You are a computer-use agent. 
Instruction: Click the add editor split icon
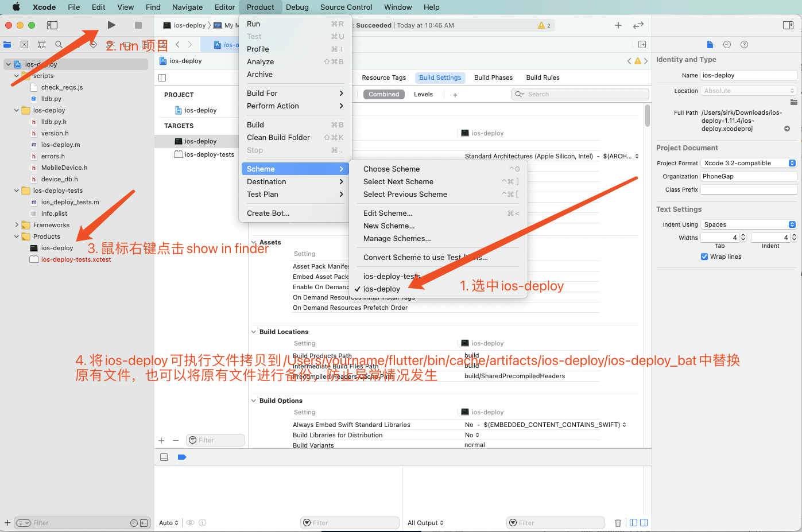click(642, 44)
